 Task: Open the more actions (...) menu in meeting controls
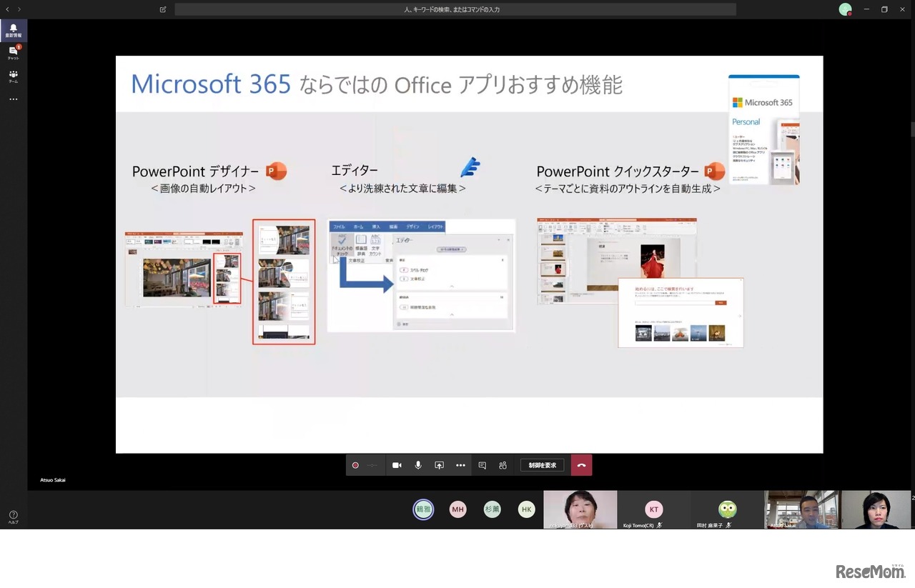[460, 465]
